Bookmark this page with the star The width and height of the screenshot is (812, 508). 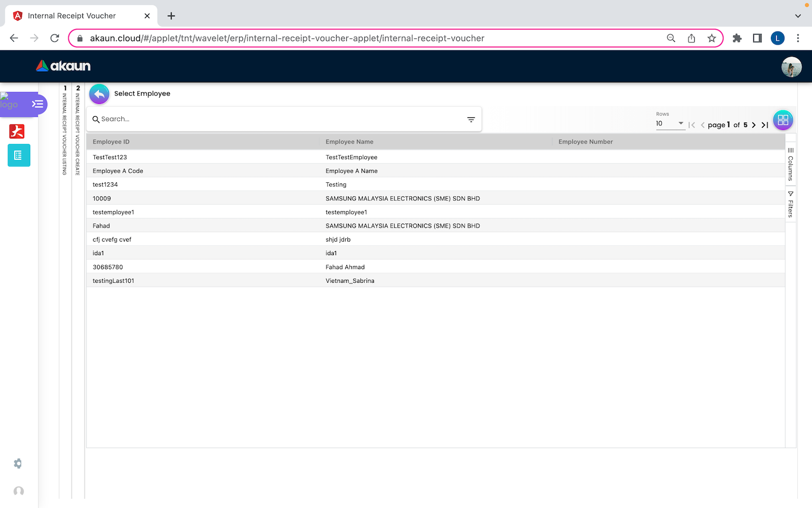click(712, 38)
